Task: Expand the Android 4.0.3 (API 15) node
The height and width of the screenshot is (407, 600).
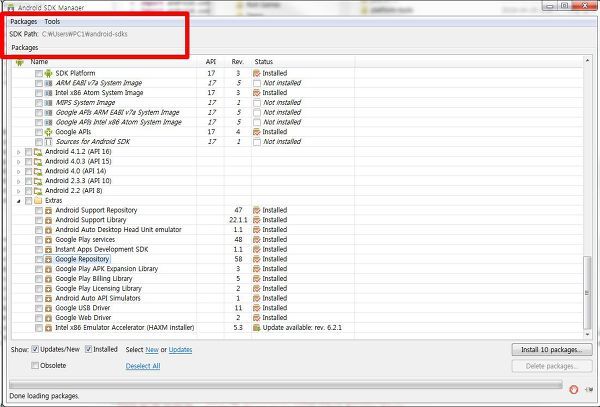Action: pos(18,162)
